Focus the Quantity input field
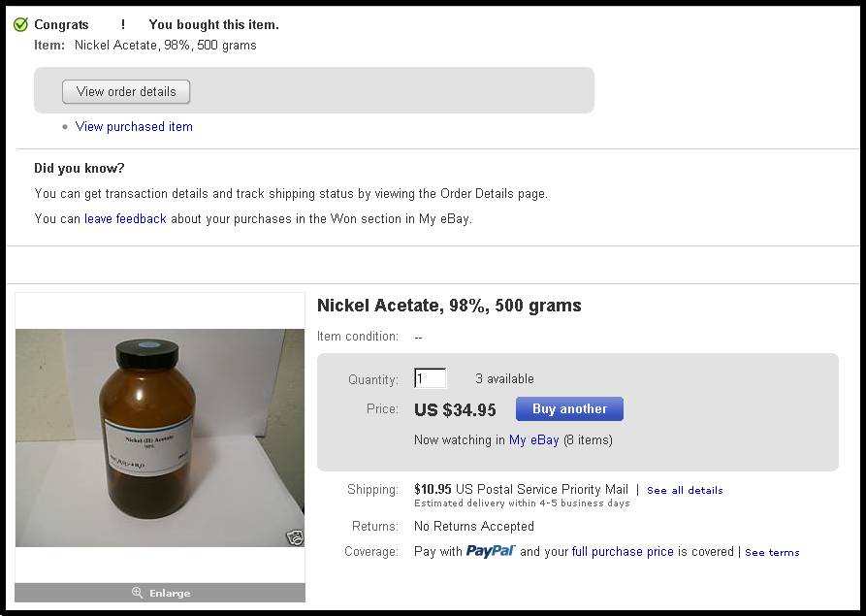 430,379
